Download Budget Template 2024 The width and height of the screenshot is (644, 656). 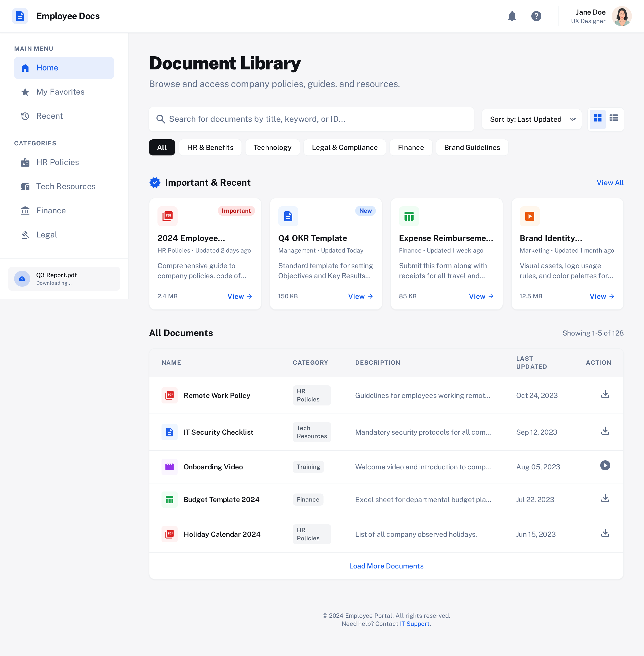click(605, 499)
